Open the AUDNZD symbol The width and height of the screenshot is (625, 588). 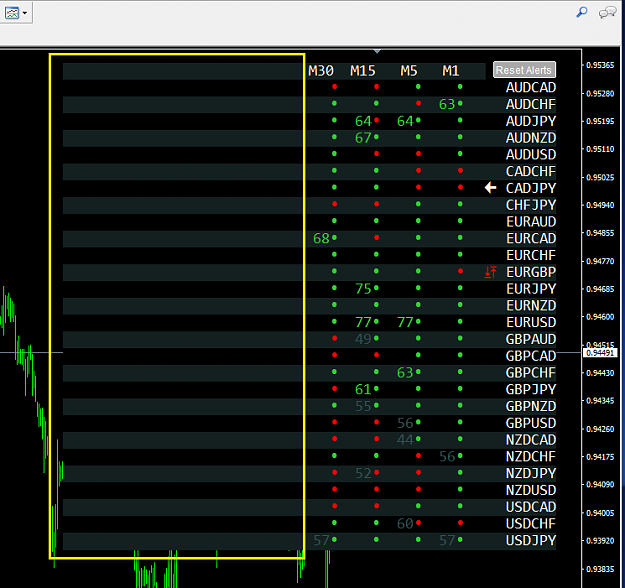tap(531, 138)
